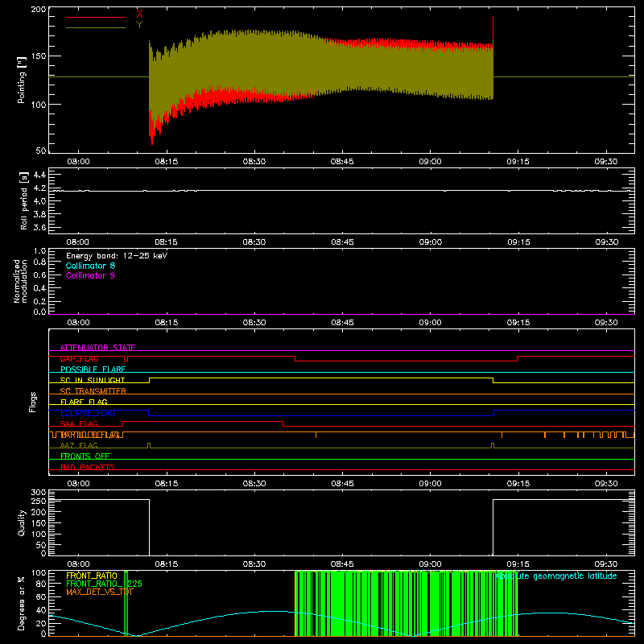This screenshot has height=644, width=644.
Task: Click the 200 tick label on Pointing axis
Action: point(39,9)
